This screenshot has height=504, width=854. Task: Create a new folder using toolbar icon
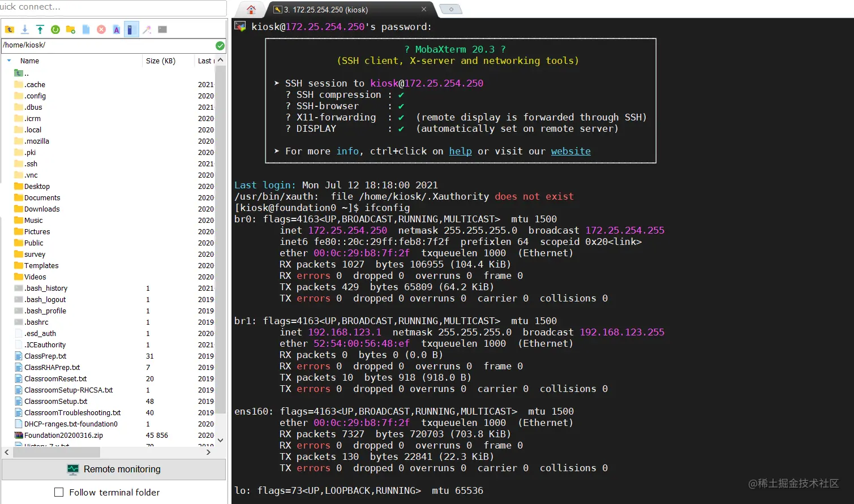click(71, 29)
